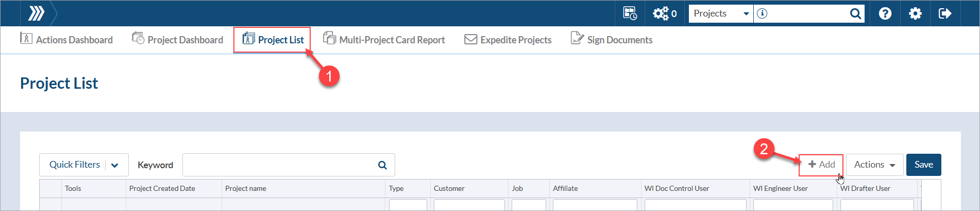Open settings with the gear icon
The width and height of the screenshot is (980, 211).
(x=915, y=13)
